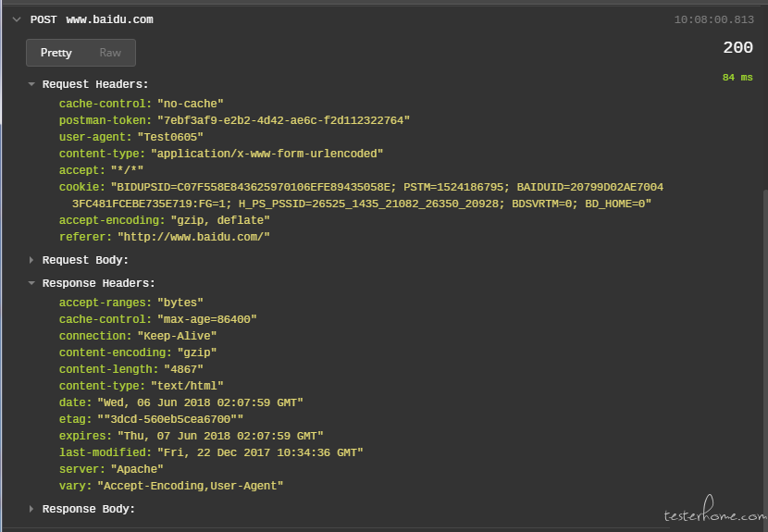Viewport: 768px width, 532px height.
Task: Click the postman-token header value
Action: coord(283,120)
